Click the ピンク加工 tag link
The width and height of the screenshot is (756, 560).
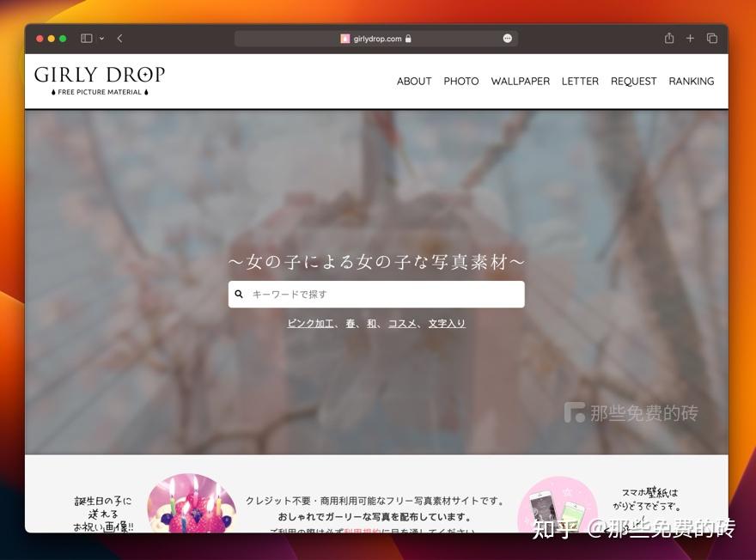pyautogui.click(x=310, y=323)
